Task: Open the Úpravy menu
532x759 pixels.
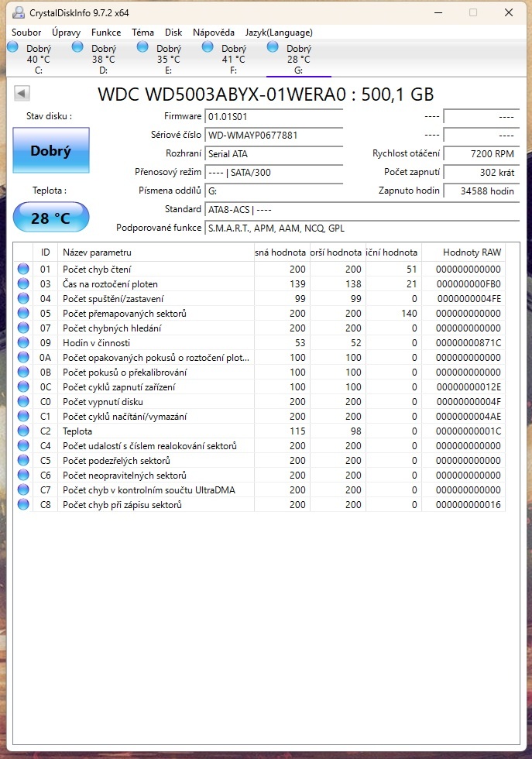Action: point(66,33)
